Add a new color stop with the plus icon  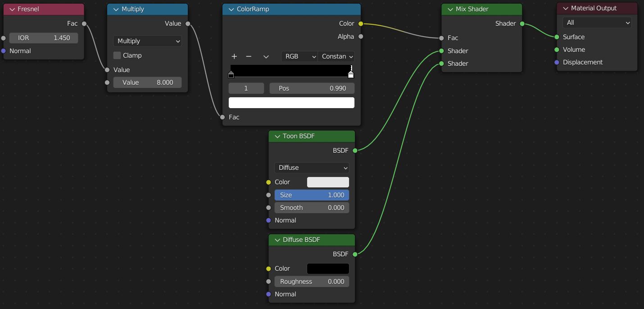(234, 57)
